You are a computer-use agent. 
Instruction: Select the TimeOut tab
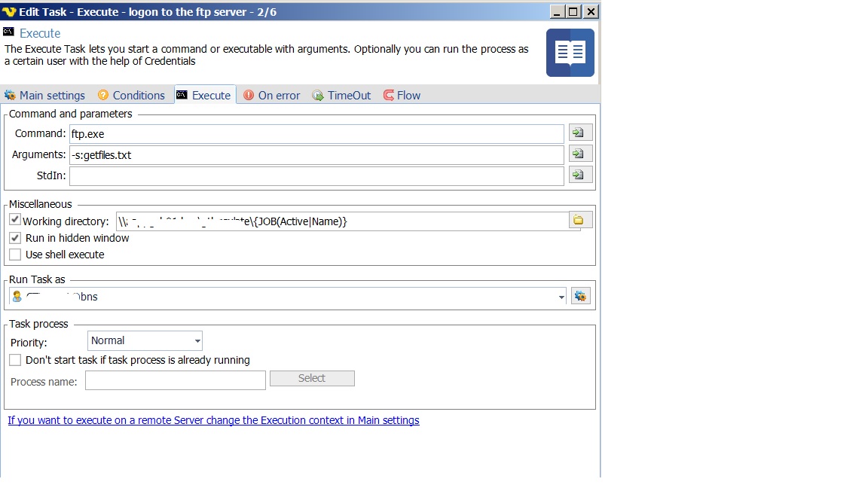click(341, 96)
